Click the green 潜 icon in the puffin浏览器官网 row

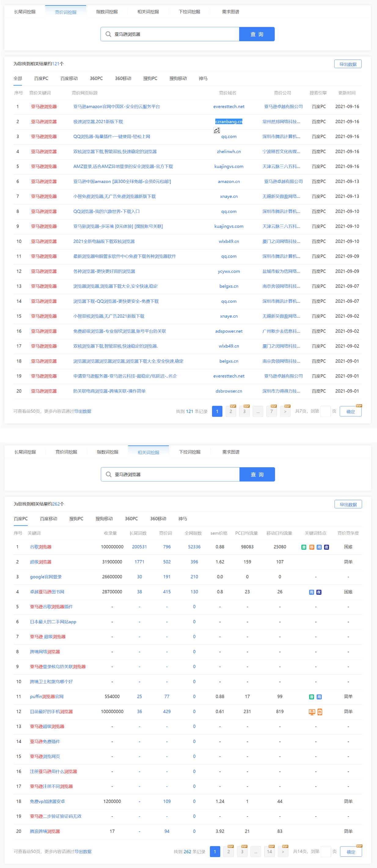coord(312,697)
